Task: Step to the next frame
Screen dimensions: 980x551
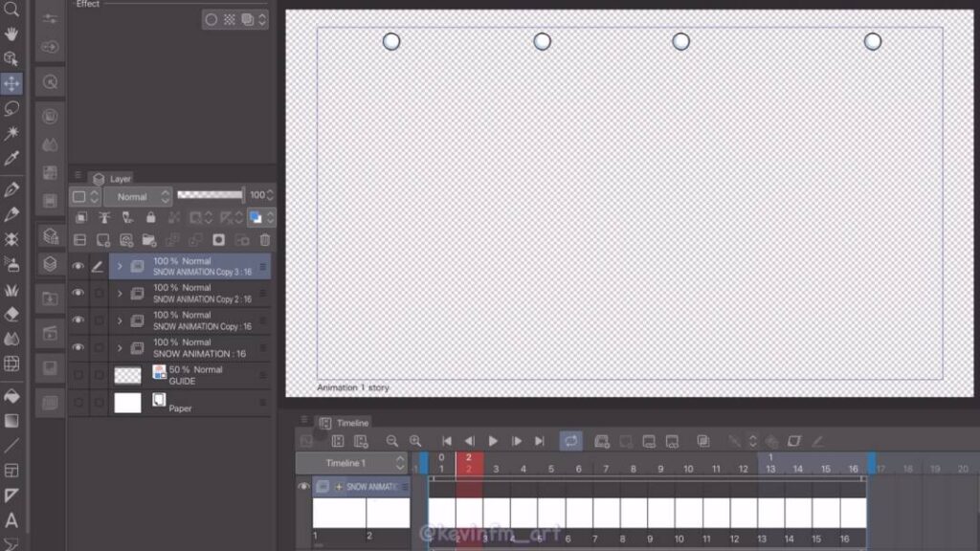Action: (517, 442)
